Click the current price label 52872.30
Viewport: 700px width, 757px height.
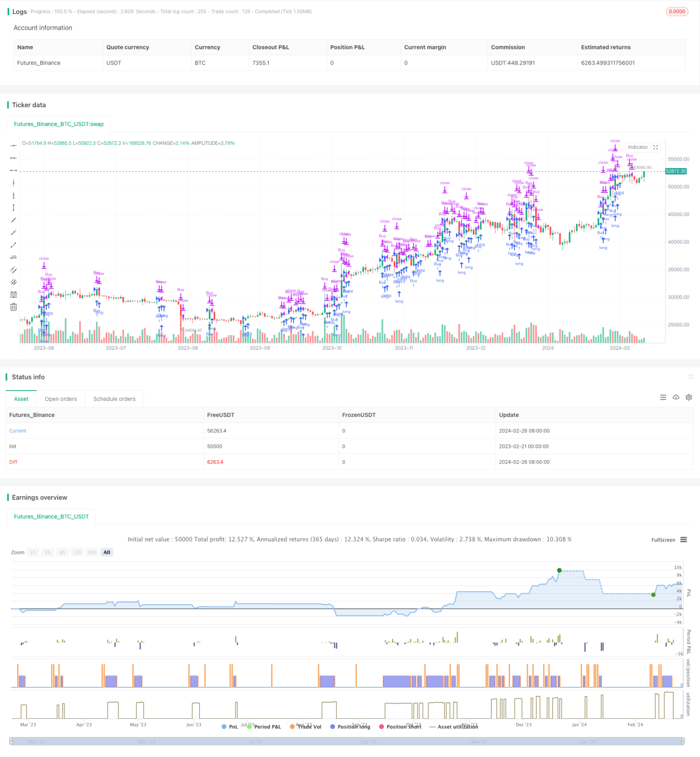pos(676,171)
